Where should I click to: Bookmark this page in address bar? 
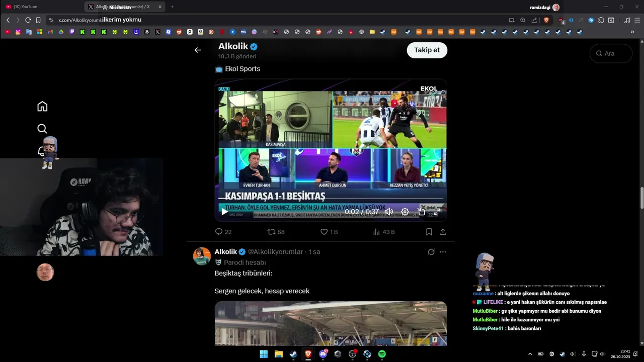38,20
